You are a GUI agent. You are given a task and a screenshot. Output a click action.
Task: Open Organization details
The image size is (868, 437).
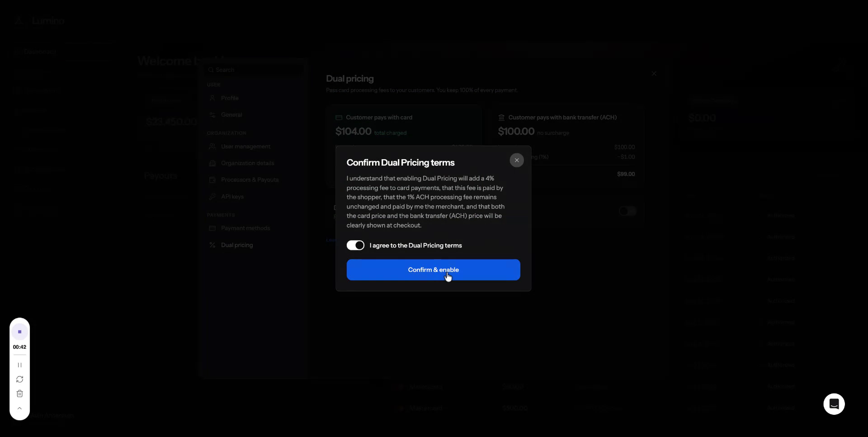(247, 163)
